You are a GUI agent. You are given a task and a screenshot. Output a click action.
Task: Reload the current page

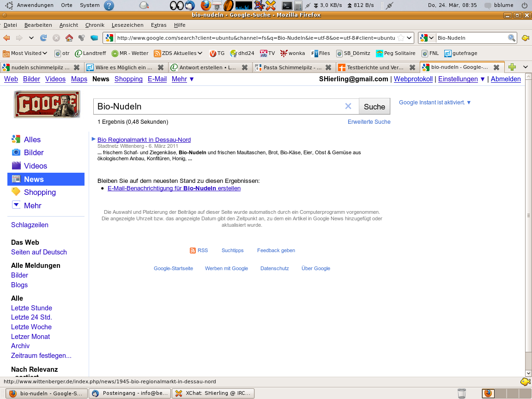pyautogui.click(x=43, y=38)
